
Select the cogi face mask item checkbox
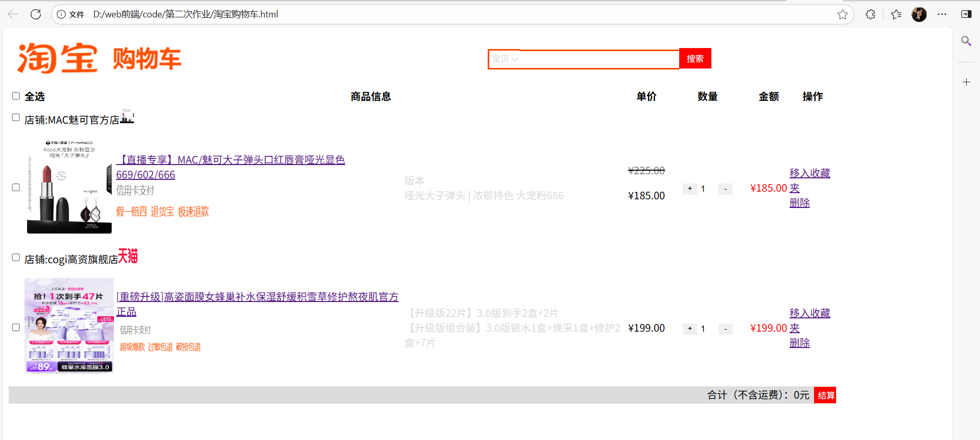click(x=16, y=327)
